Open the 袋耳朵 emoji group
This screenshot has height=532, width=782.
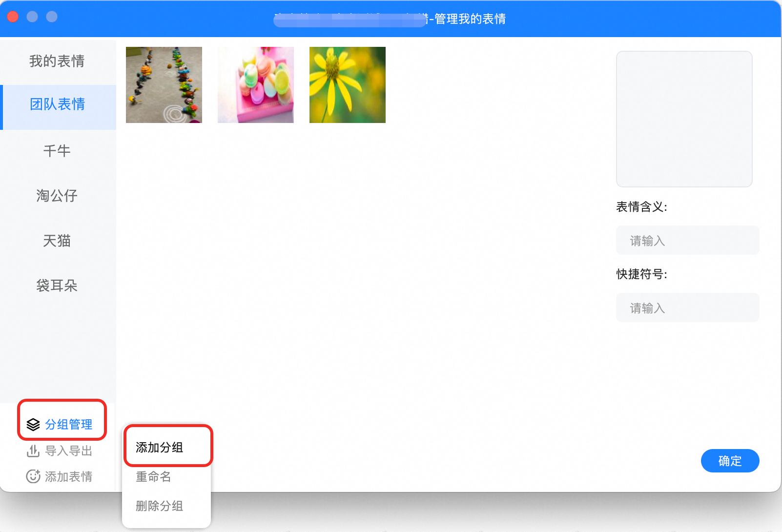tap(58, 286)
